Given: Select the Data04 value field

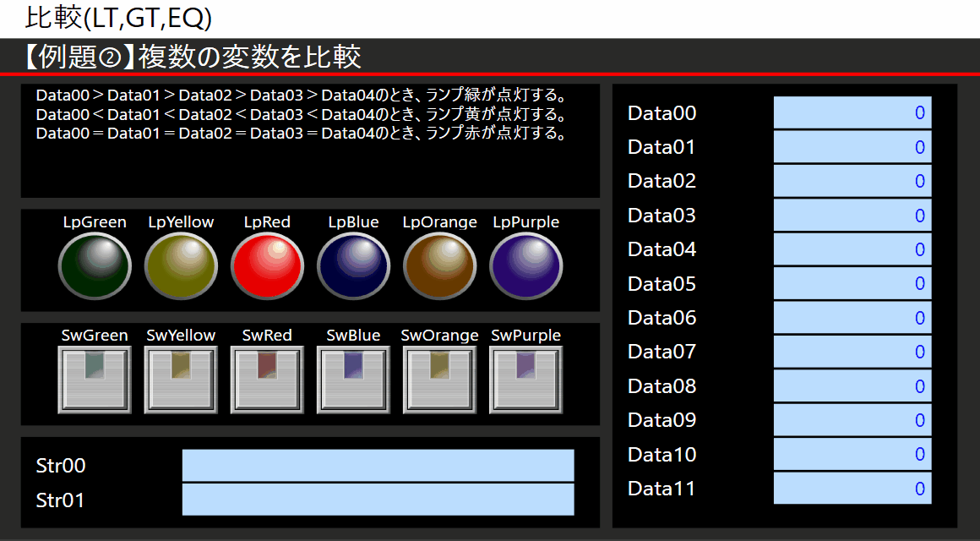Looking at the screenshot, I should coord(852,249).
